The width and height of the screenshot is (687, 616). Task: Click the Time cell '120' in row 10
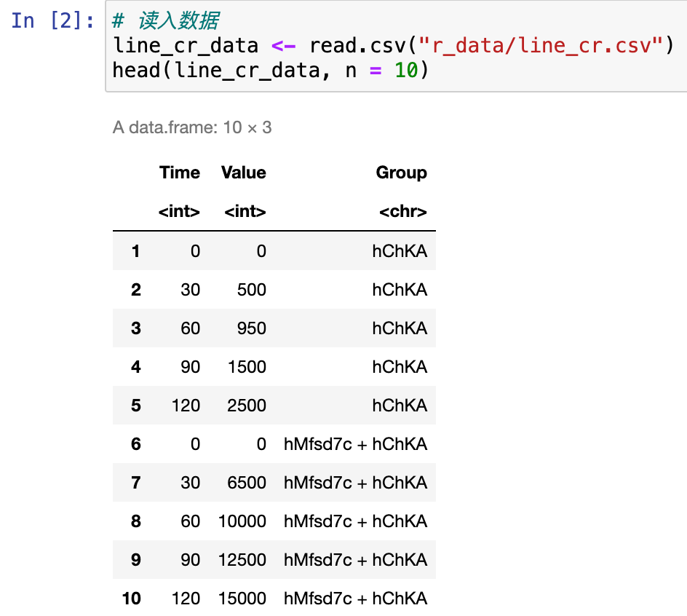point(186,599)
